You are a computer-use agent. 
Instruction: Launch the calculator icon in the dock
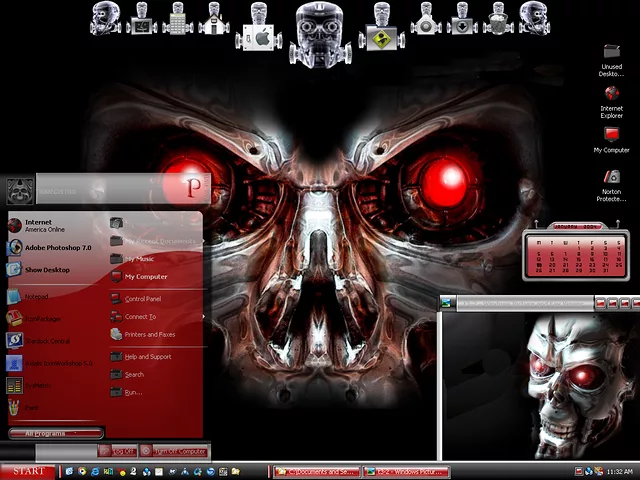click(178, 19)
